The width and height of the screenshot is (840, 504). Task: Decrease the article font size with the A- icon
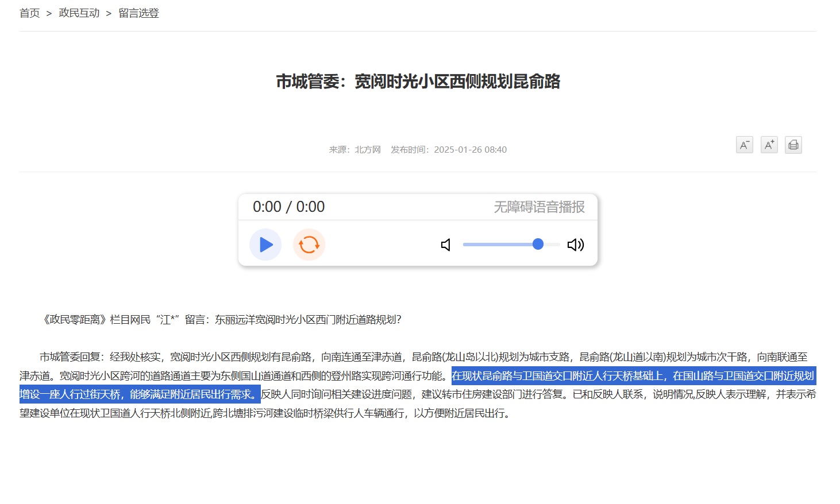(x=744, y=145)
